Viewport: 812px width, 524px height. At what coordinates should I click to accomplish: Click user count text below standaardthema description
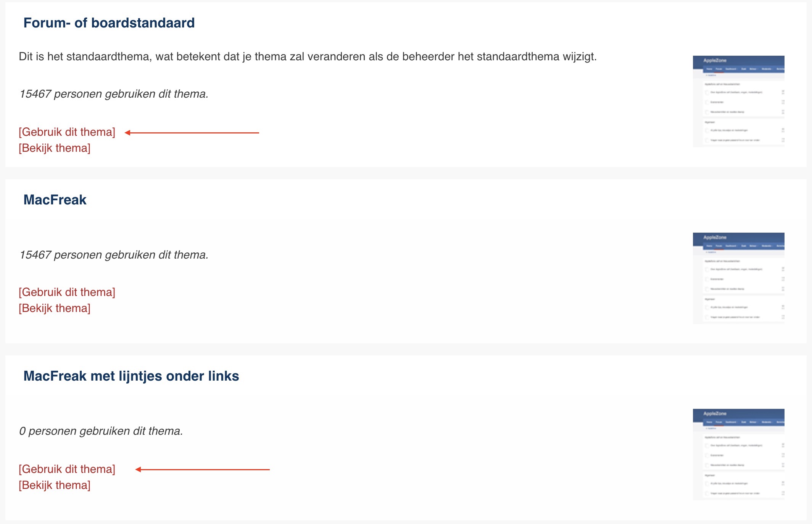pyautogui.click(x=114, y=94)
